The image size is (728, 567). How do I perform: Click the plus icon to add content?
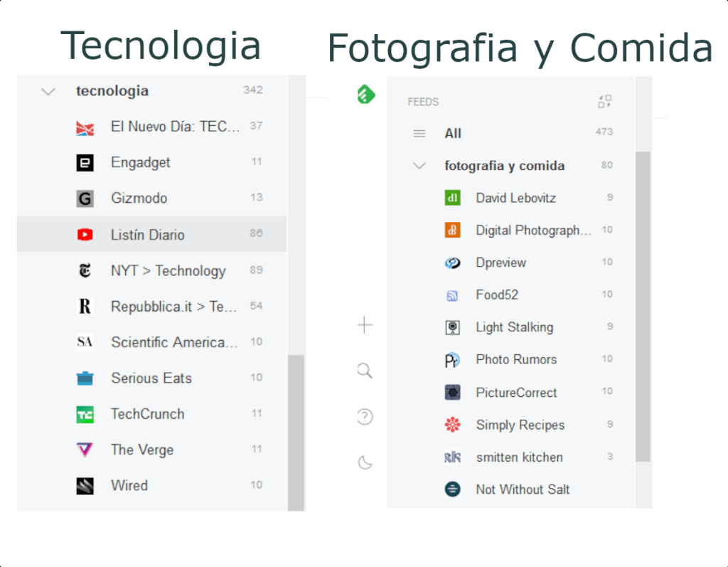[x=365, y=326]
